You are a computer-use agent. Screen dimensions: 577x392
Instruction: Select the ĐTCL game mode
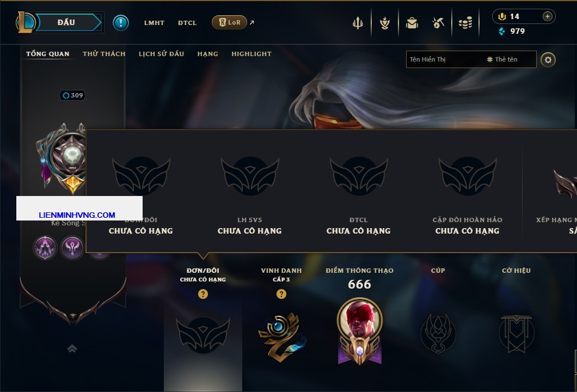tap(187, 23)
